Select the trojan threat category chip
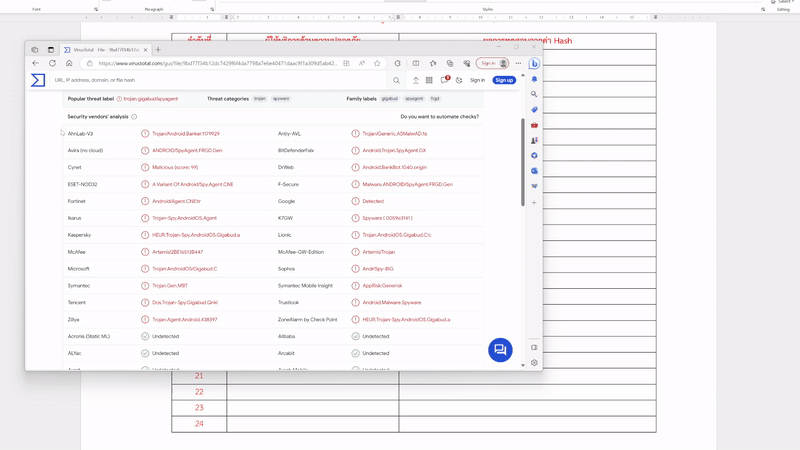 coord(260,99)
